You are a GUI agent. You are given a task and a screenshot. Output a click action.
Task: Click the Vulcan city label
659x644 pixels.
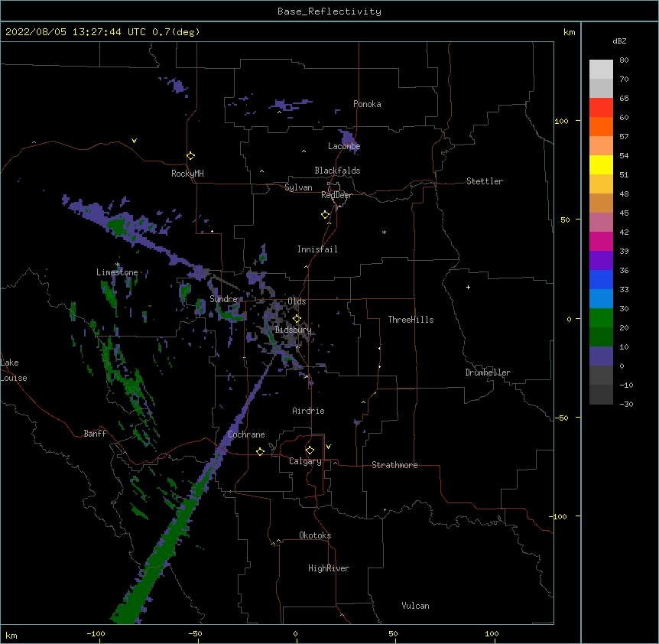[x=415, y=606]
